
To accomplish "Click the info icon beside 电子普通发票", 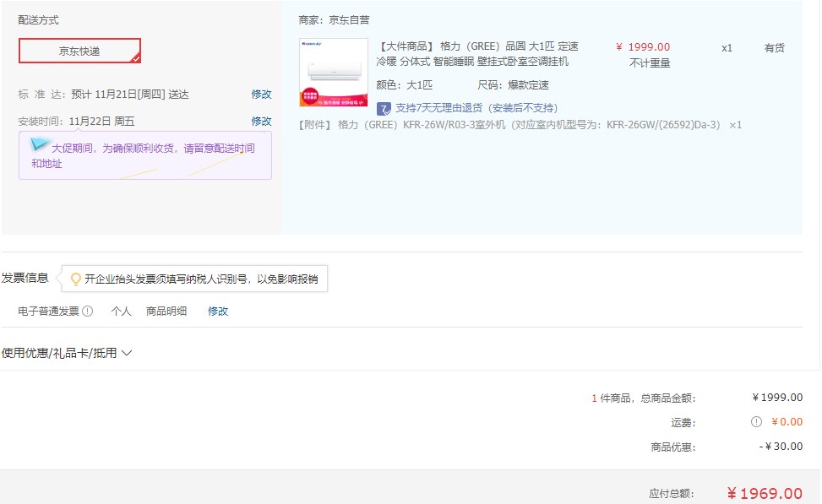I will click(x=88, y=312).
